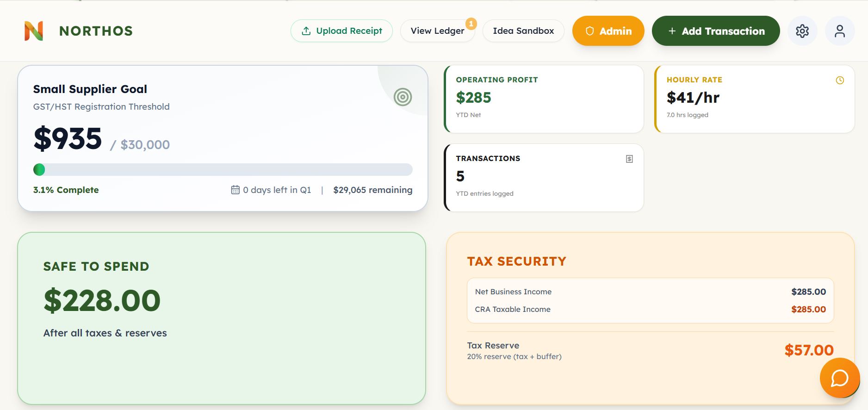Click the Tax Reserve amount $57.00

tap(809, 350)
